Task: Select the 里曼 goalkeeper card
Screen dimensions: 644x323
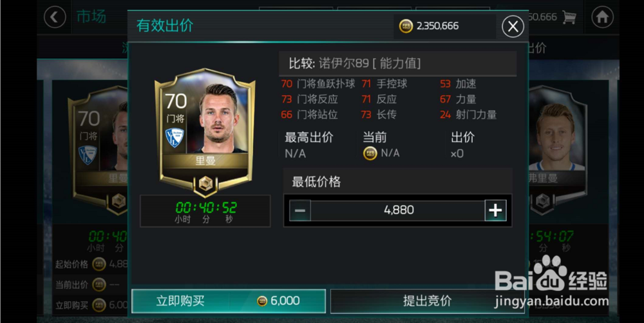Action: tap(205, 132)
